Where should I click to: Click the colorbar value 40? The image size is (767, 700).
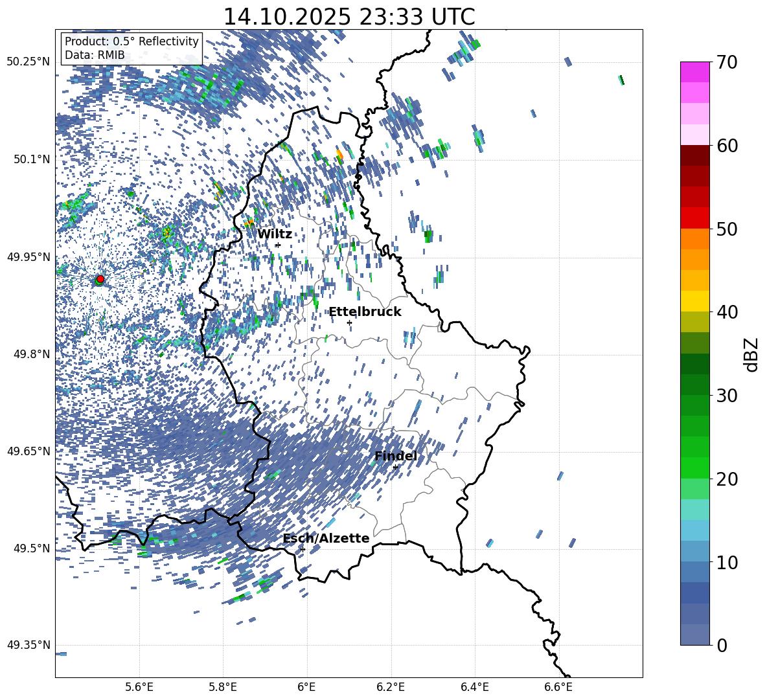click(727, 312)
